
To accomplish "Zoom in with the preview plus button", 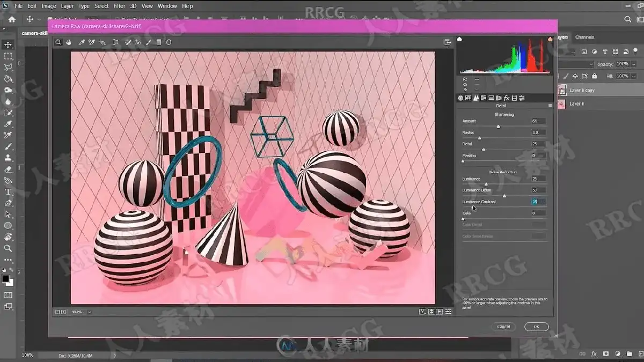I will [63, 312].
